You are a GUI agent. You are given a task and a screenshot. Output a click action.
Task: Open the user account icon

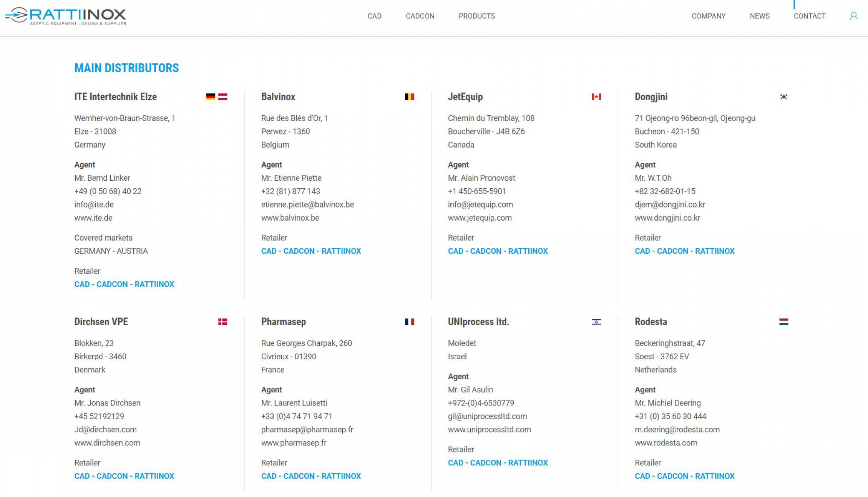click(x=853, y=16)
